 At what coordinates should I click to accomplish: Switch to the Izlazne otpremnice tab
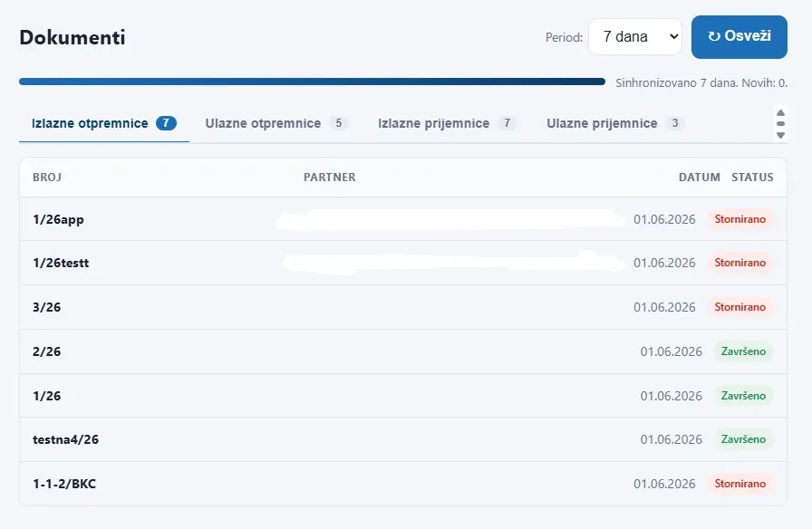[103, 123]
